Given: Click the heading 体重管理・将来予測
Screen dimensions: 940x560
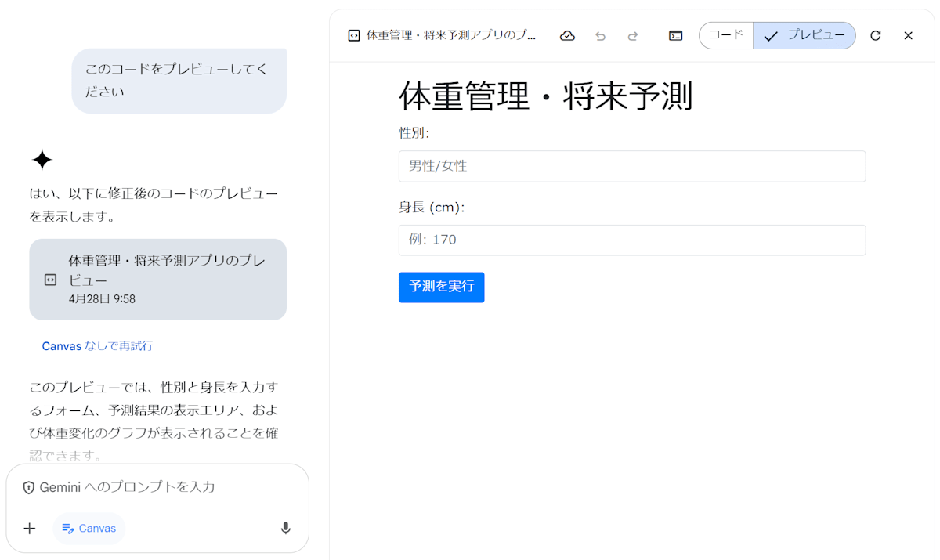Looking at the screenshot, I should point(546,96).
